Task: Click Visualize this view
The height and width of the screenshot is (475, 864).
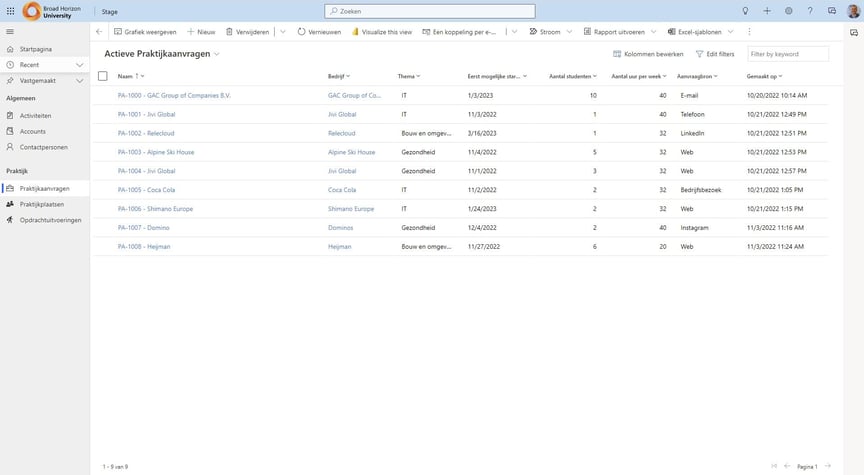Action: coord(382,32)
